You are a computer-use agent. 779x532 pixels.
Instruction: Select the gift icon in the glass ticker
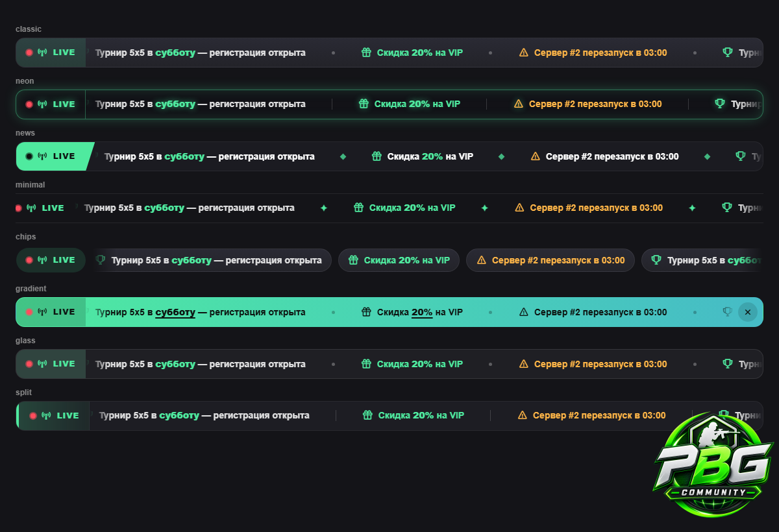coord(366,364)
